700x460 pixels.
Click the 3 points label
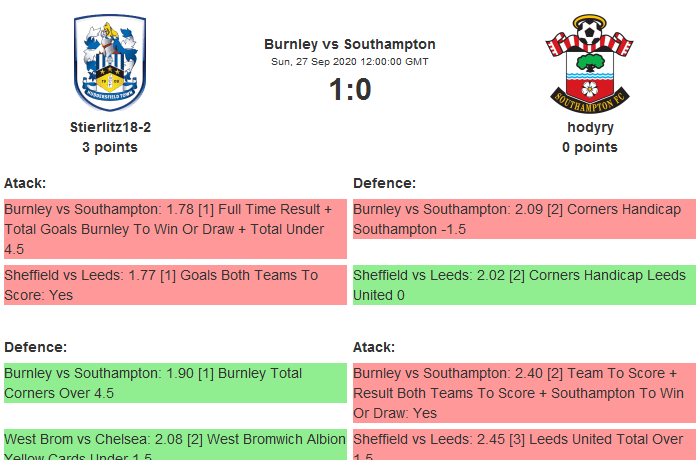(x=110, y=147)
